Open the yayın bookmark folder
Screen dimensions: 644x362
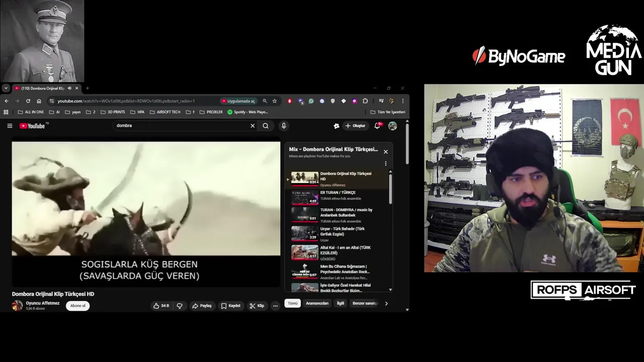click(72, 112)
